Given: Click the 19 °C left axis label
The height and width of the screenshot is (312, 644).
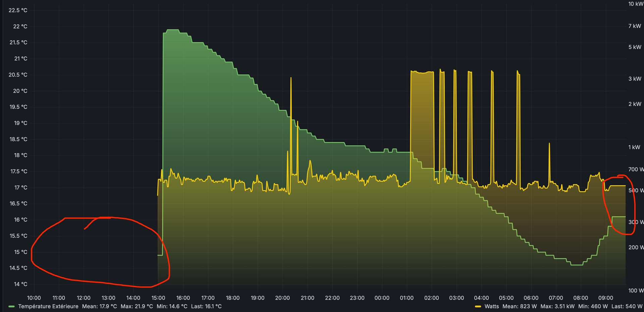Looking at the screenshot, I should 21,123.
